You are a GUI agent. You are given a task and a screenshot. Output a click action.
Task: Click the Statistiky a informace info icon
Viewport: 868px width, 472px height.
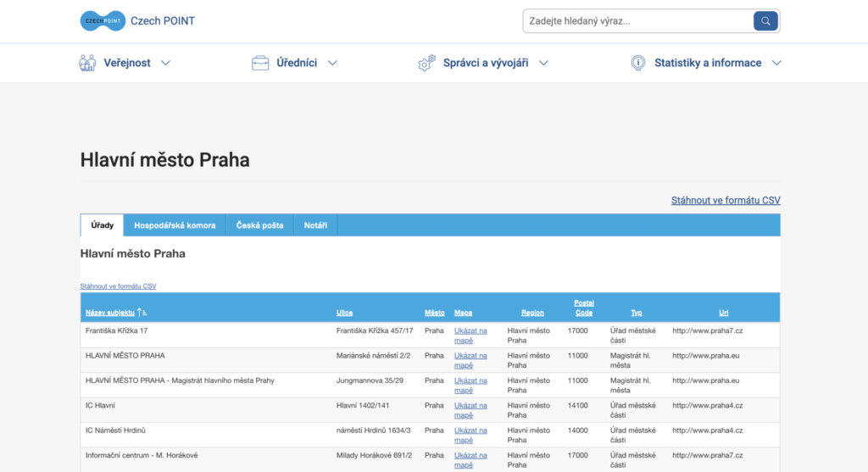click(638, 63)
